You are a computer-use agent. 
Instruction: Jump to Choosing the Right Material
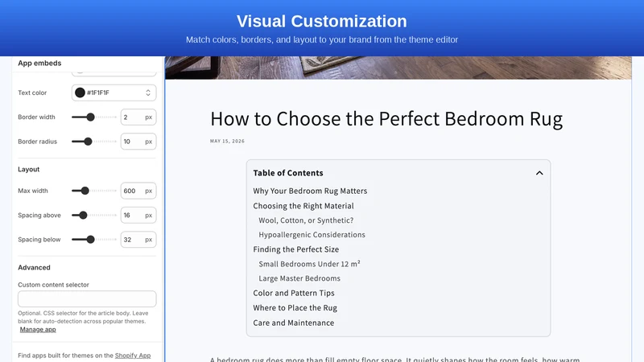coord(303,206)
